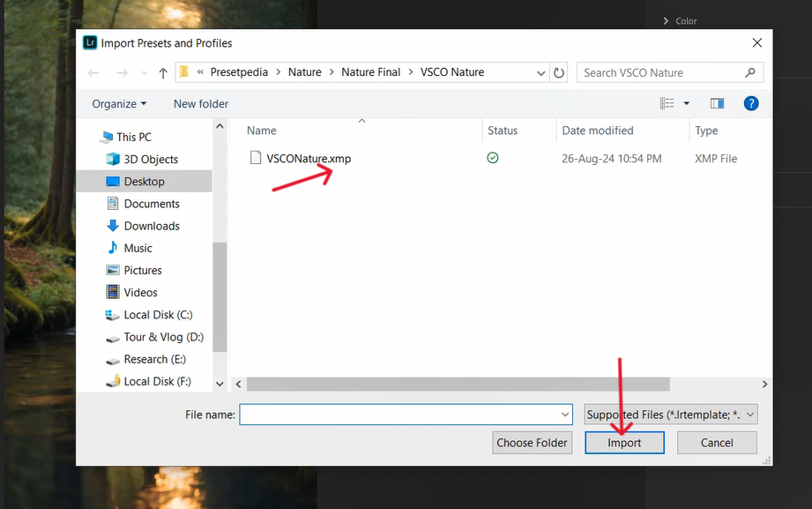This screenshot has height=509, width=812.
Task: Expand the File name dropdown arrow
Action: pos(565,415)
